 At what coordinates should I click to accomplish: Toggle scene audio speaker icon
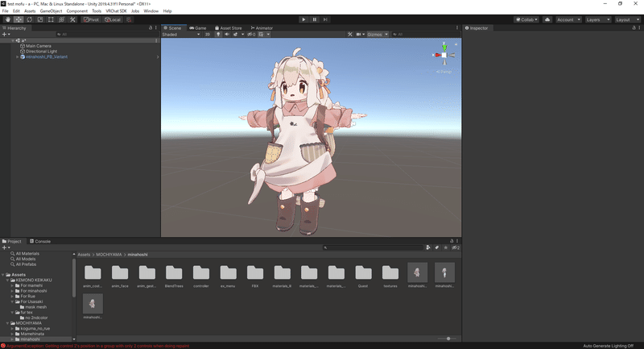pos(227,35)
